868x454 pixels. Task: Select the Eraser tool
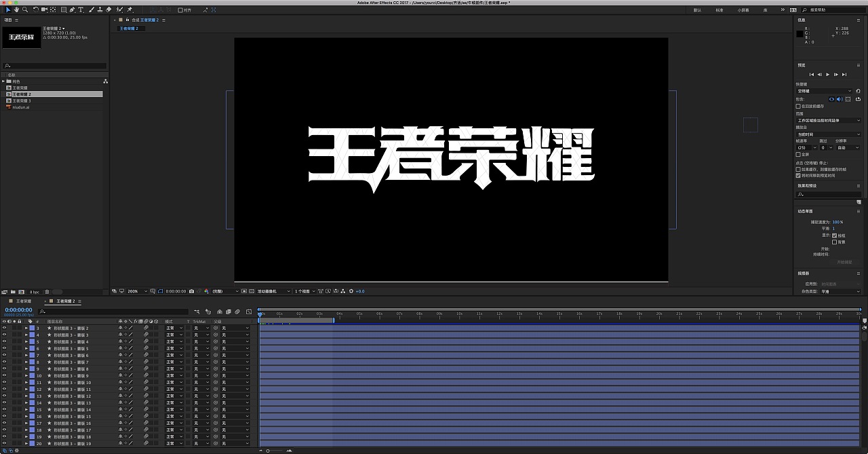[108, 10]
